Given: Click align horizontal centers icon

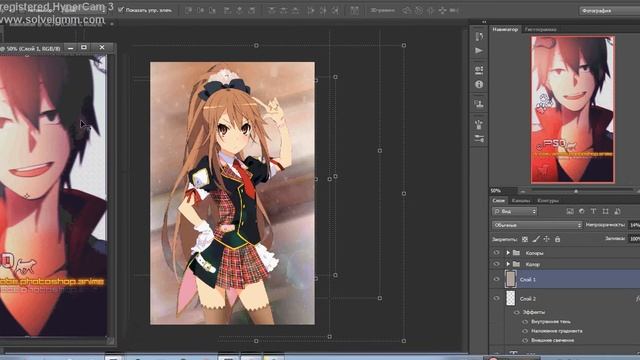Looking at the screenshot, I should [x=240, y=10].
